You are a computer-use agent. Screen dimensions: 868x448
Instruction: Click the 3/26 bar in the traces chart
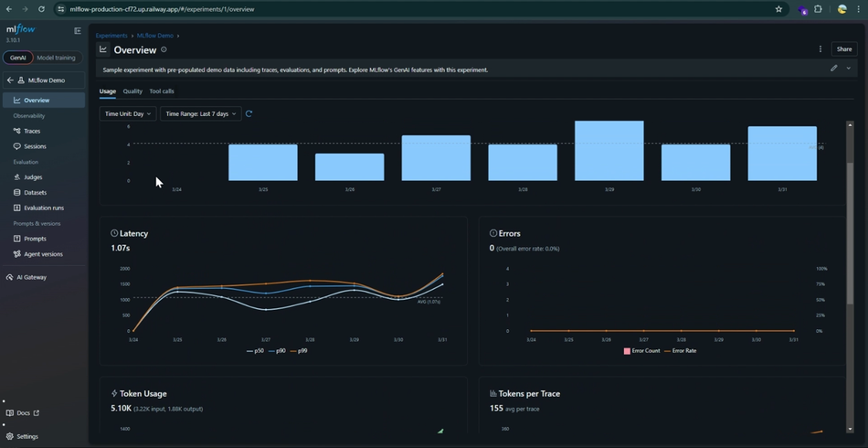[x=349, y=166]
